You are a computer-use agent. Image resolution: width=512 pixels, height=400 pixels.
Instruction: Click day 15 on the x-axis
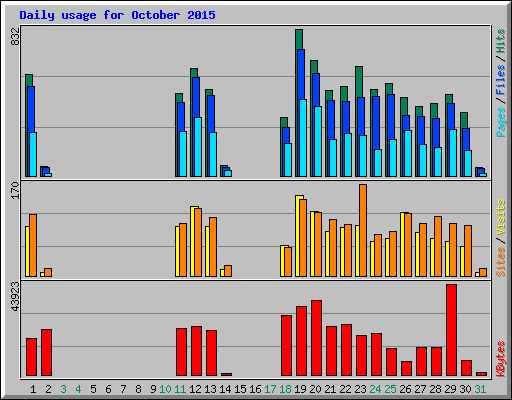pos(240,389)
